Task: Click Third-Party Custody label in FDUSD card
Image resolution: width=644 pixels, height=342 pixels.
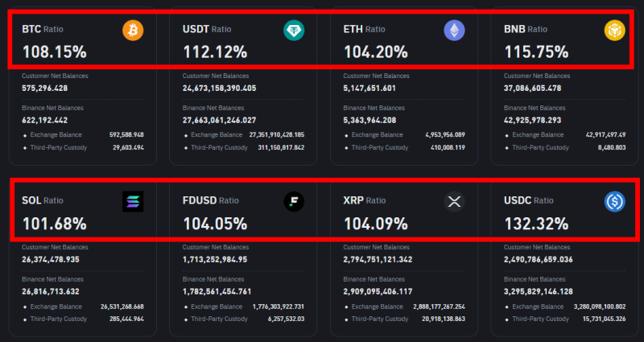Action: click(x=219, y=319)
